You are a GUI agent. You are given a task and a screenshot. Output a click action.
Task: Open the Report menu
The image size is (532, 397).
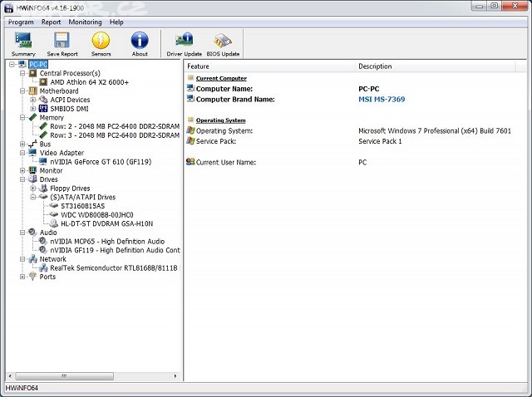[x=51, y=22]
